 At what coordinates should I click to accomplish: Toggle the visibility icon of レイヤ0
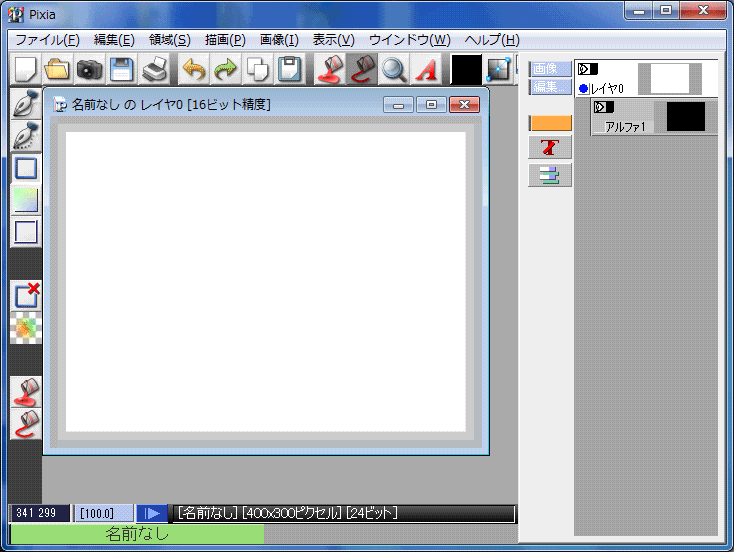click(x=587, y=69)
